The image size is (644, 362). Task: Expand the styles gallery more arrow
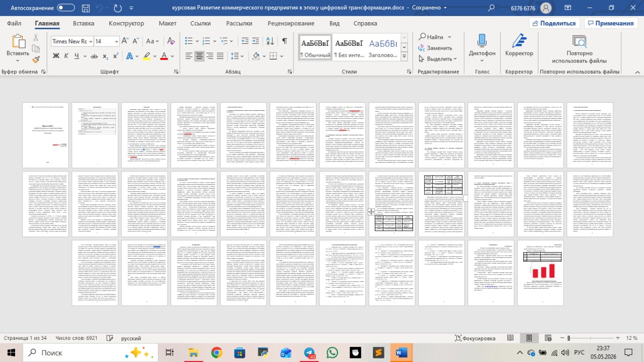[x=404, y=57]
